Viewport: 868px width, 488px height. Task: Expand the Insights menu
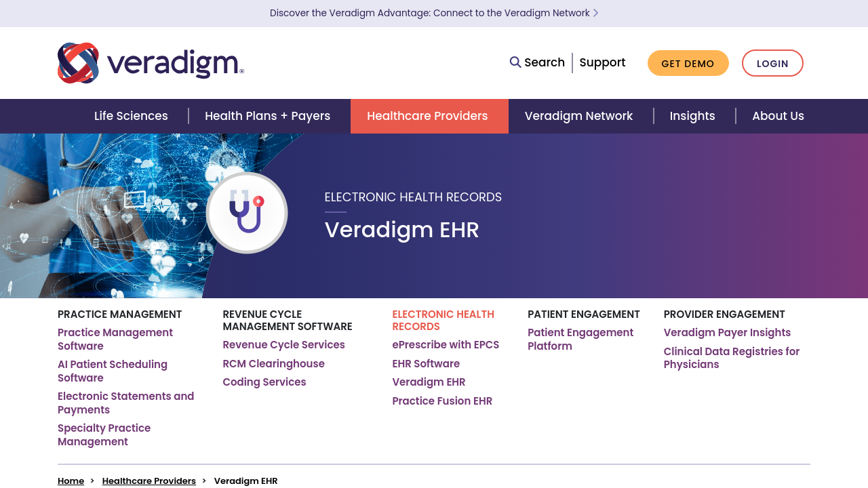pos(692,116)
